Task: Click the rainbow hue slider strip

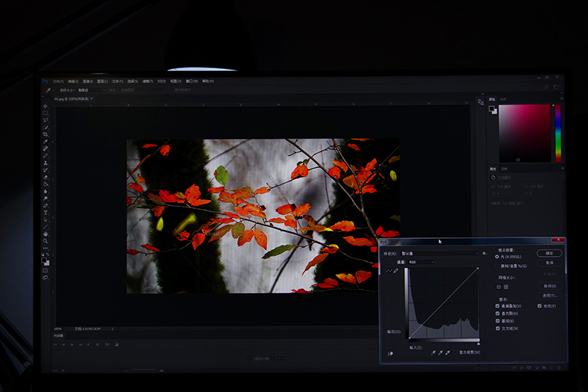Action: (558, 132)
